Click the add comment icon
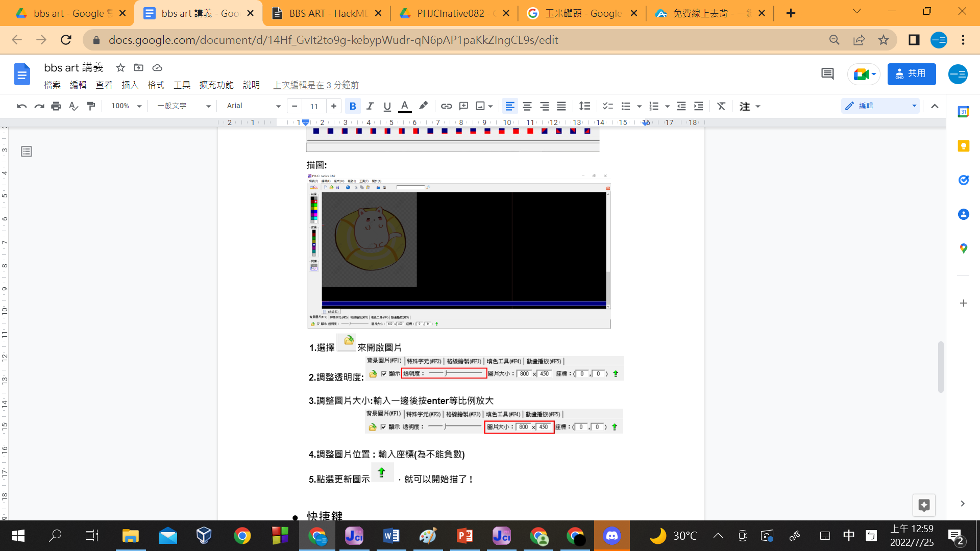The image size is (980, 551). tap(463, 106)
